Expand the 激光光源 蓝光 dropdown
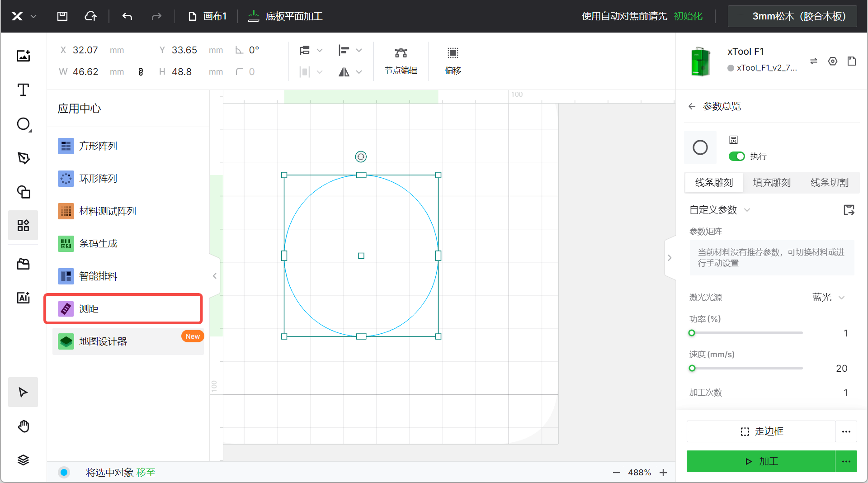The width and height of the screenshot is (868, 483). [828, 298]
